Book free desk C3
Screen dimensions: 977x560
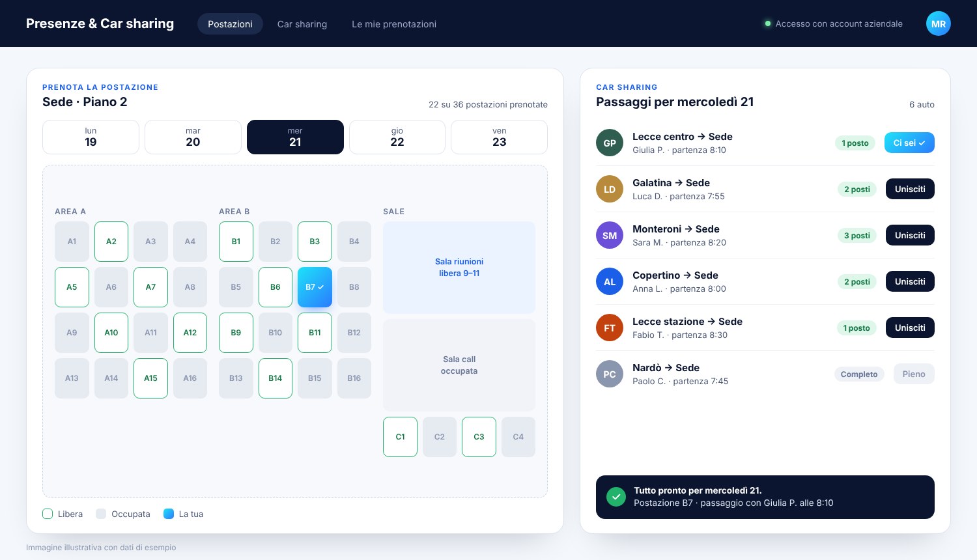point(479,437)
